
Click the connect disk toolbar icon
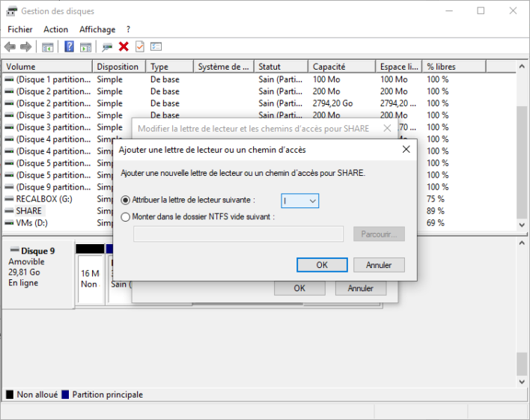107,47
